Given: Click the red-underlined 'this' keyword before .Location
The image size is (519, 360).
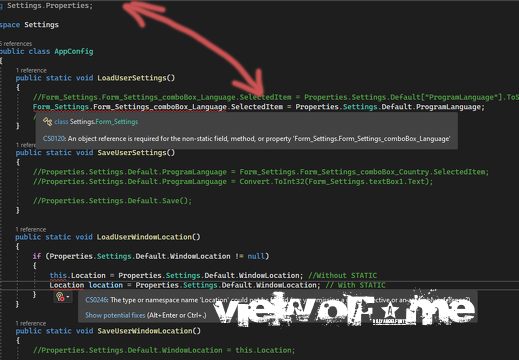Looking at the screenshot, I should (58, 275).
